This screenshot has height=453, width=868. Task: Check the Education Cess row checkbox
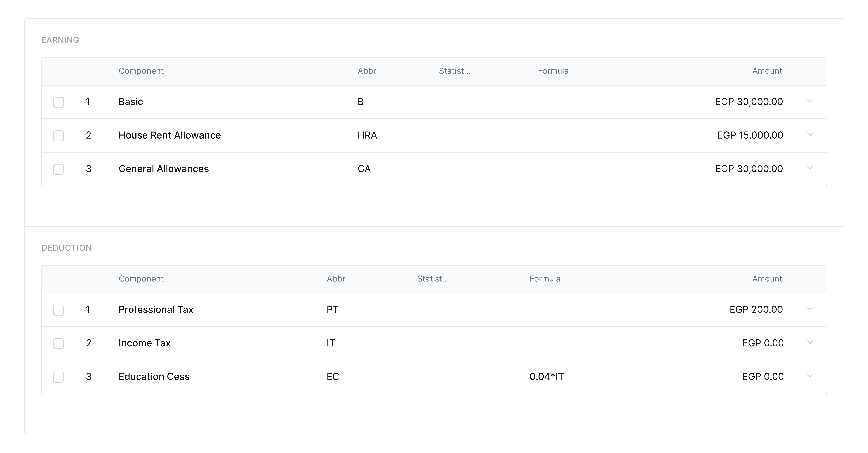point(58,377)
